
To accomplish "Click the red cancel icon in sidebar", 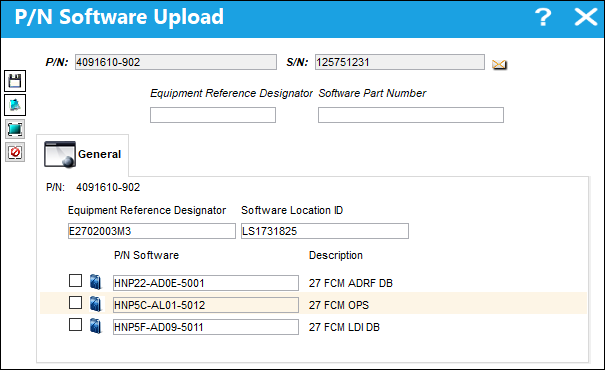I will (x=15, y=152).
